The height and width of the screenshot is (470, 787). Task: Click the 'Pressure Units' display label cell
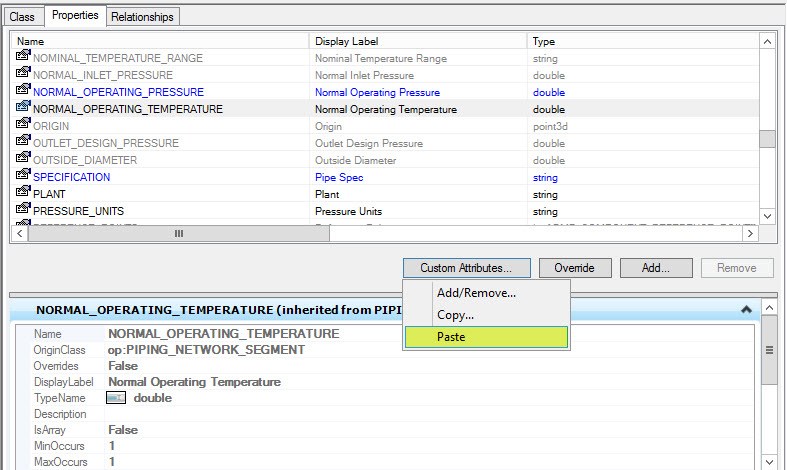348,211
